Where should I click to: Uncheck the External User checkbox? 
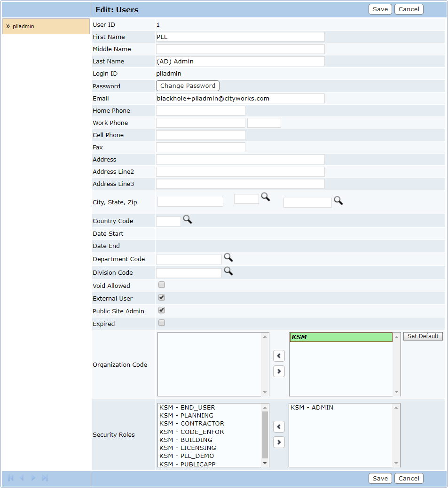(x=162, y=297)
